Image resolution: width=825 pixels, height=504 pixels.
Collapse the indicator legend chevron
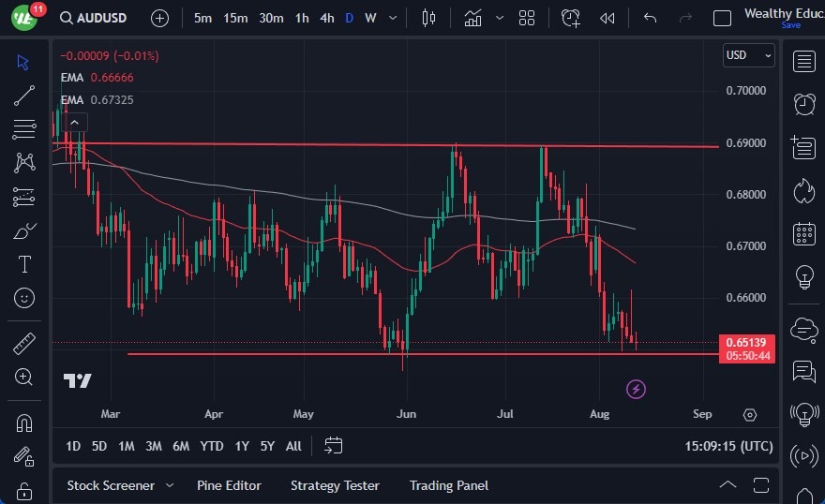[x=74, y=122]
